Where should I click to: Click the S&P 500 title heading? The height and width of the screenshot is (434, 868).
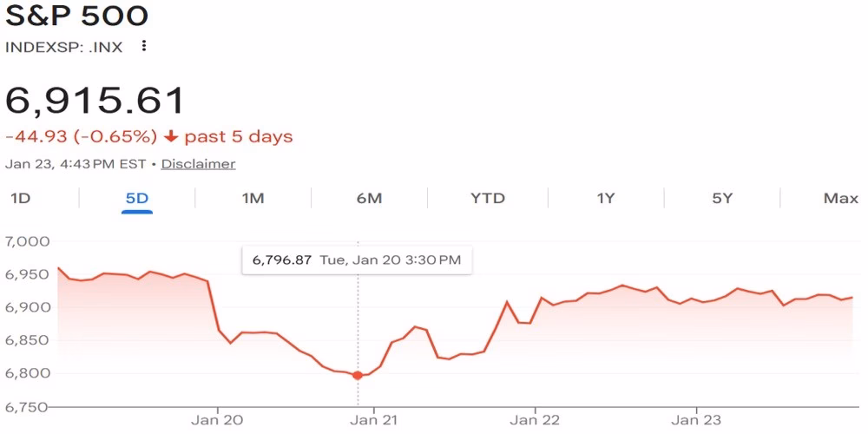tap(77, 16)
